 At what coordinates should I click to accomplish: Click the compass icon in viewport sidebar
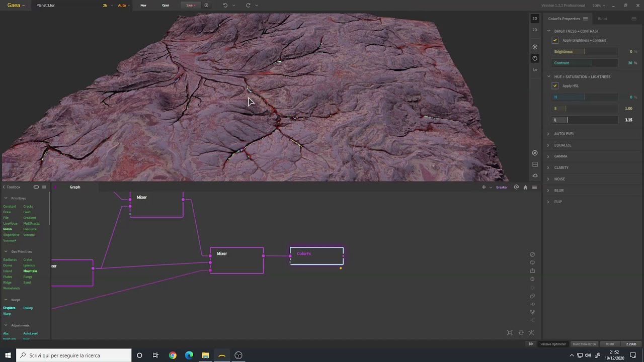535,153
